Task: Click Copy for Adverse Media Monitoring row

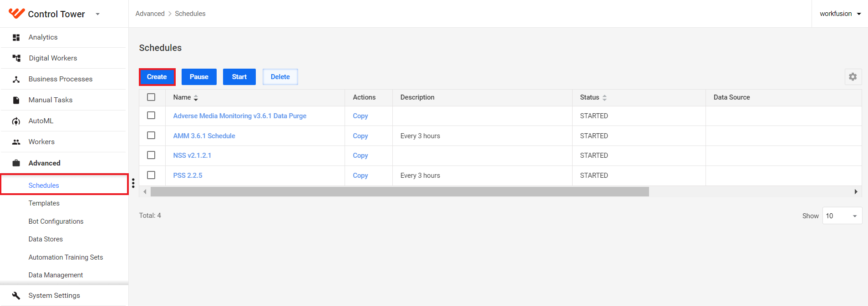Action: [x=360, y=116]
